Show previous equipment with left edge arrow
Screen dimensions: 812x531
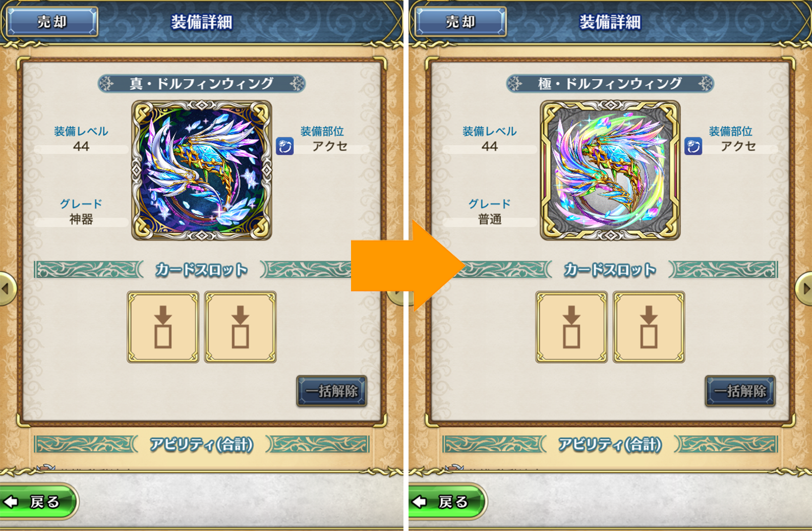7,289
